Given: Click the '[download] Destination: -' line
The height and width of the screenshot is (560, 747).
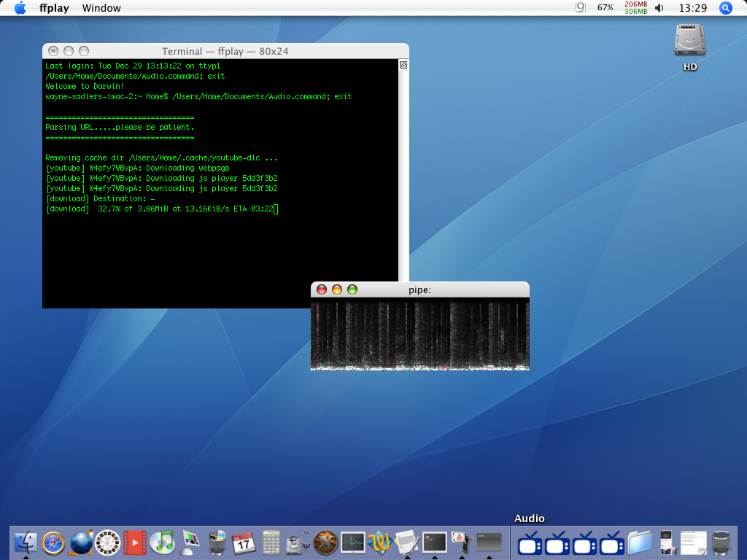Looking at the screenshot, I should coord(100,198).
